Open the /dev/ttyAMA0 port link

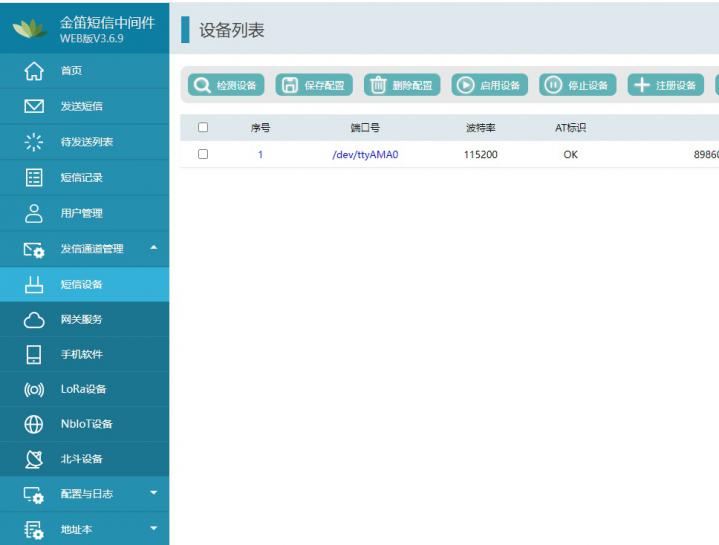(365, 155)
